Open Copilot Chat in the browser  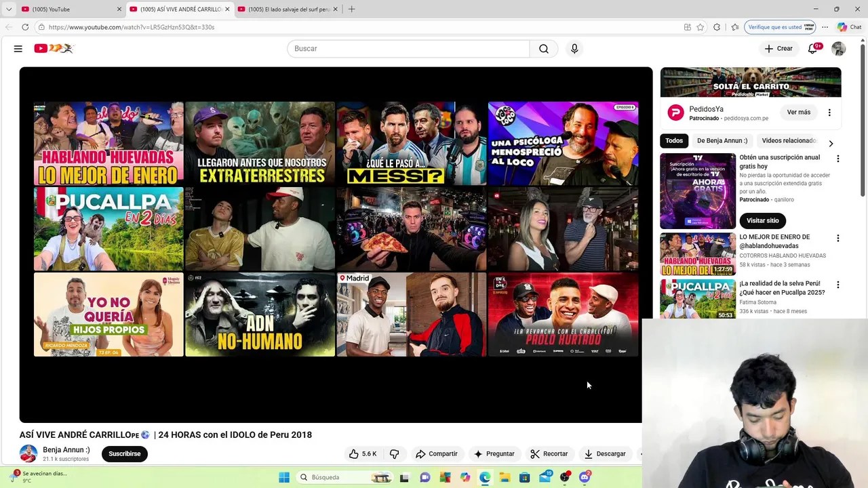pos(849,27)
